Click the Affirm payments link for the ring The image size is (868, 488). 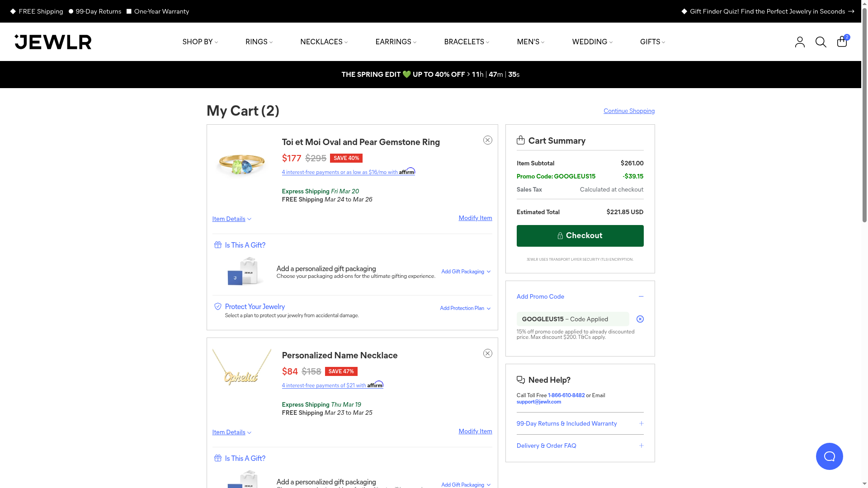pos(348,172)
